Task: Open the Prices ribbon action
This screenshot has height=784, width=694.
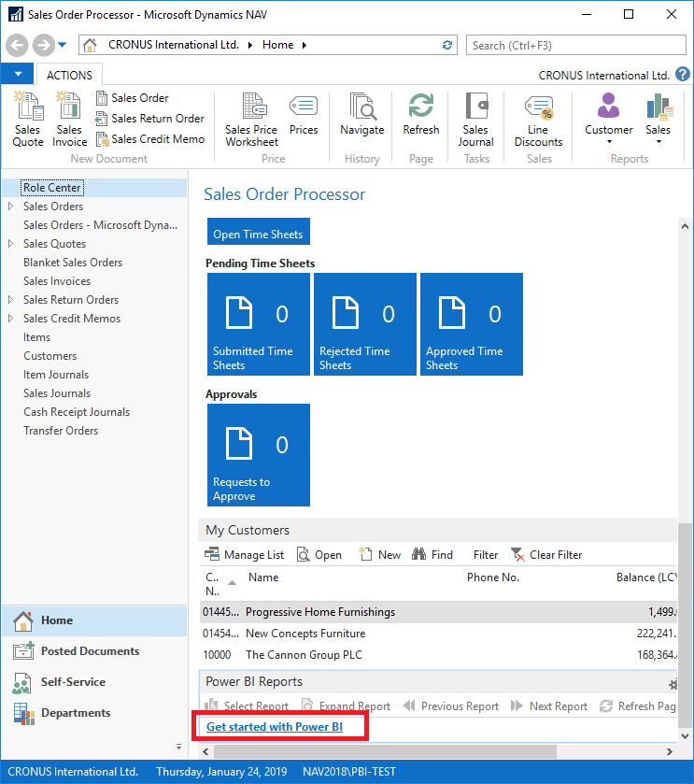Action: pos(304,114)
